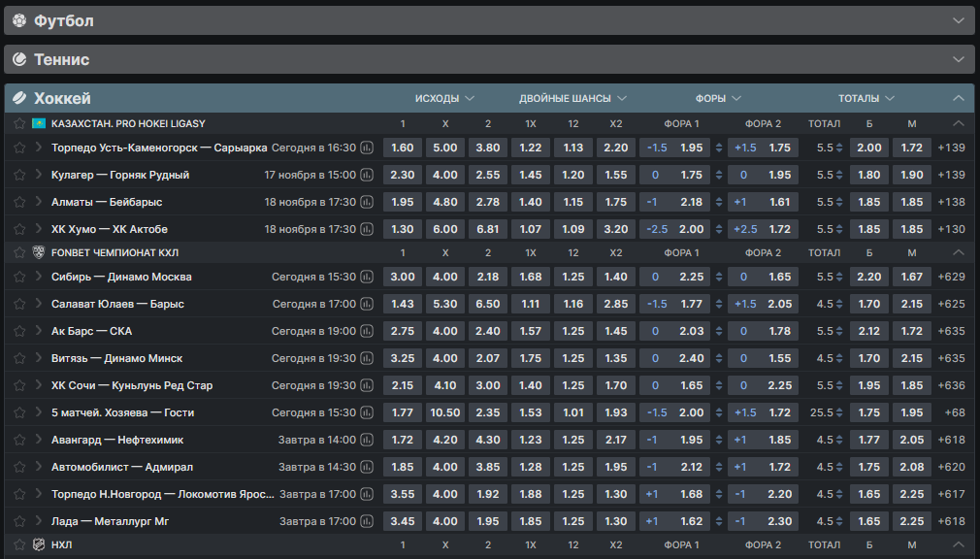Image resolution: width=980 pixels, height=559 pixels.
Task: Star the Лада — Металлург Мг match
Action: (19, 521)
